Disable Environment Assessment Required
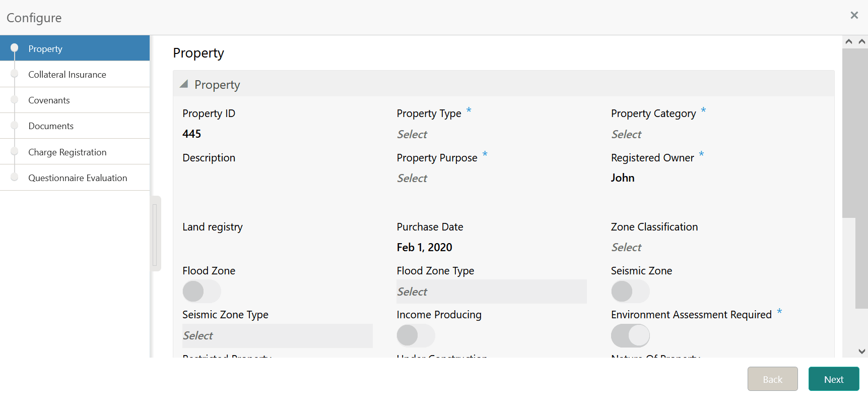Screen dimensions: 868x402 [x=630, y=335]
